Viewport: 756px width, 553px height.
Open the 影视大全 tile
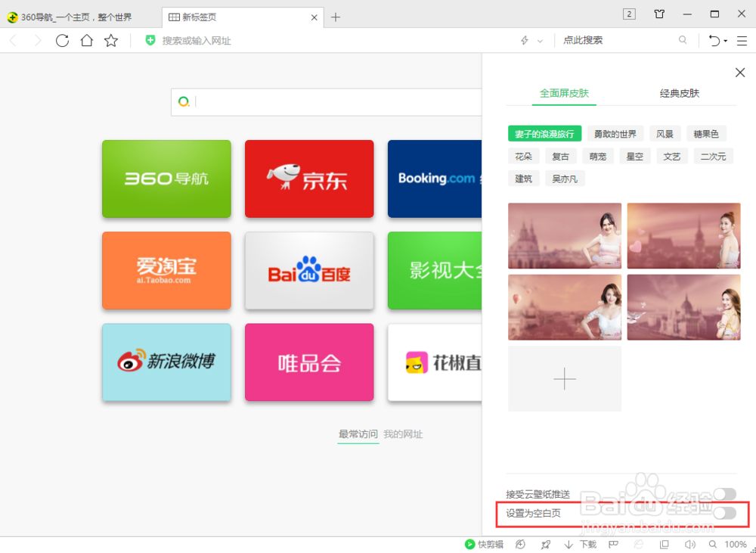click(x=435, y=270)
